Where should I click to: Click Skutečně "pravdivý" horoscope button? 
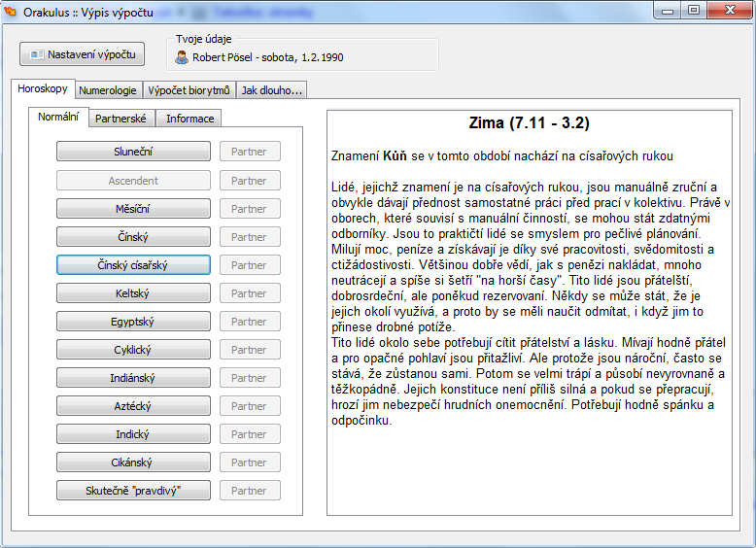click(x=133, y=490)
